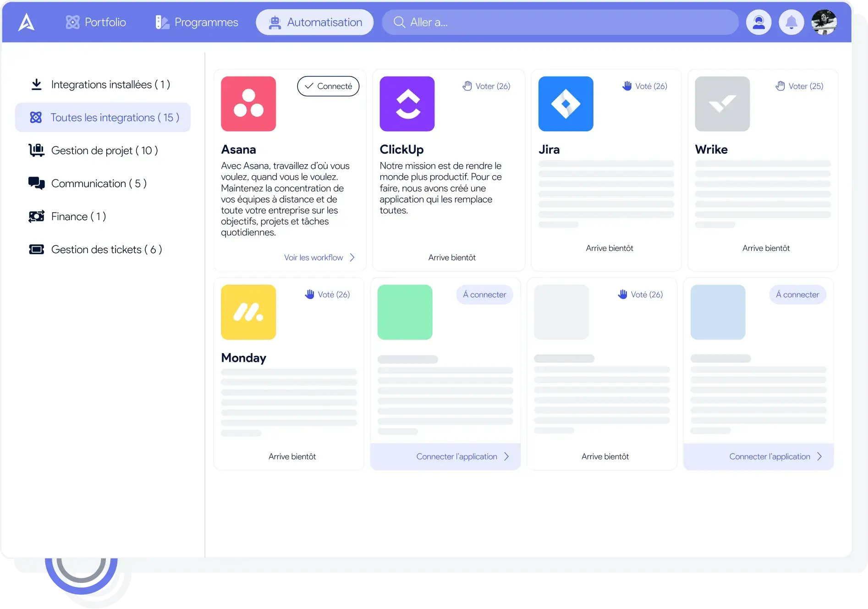
Task: Click the 'Aller a...' search field
Action: (x=560, y=22)
